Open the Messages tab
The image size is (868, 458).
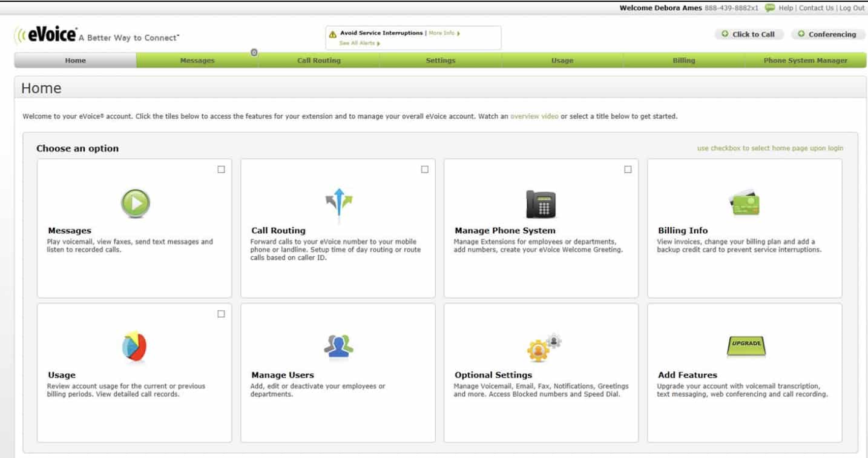[x=197, y=61]
